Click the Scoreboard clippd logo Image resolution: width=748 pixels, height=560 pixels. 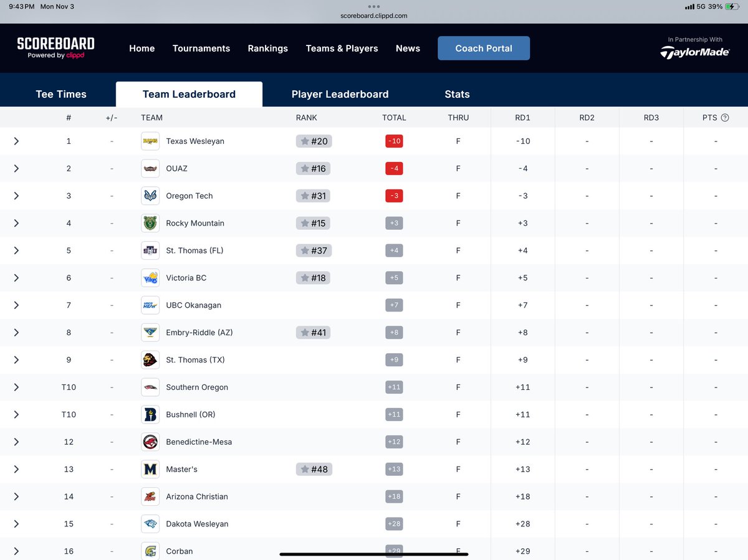[x=55, y=48]
